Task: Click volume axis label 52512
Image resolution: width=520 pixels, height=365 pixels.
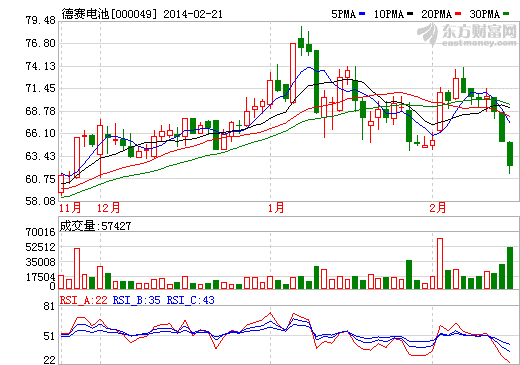Action: 40,247
